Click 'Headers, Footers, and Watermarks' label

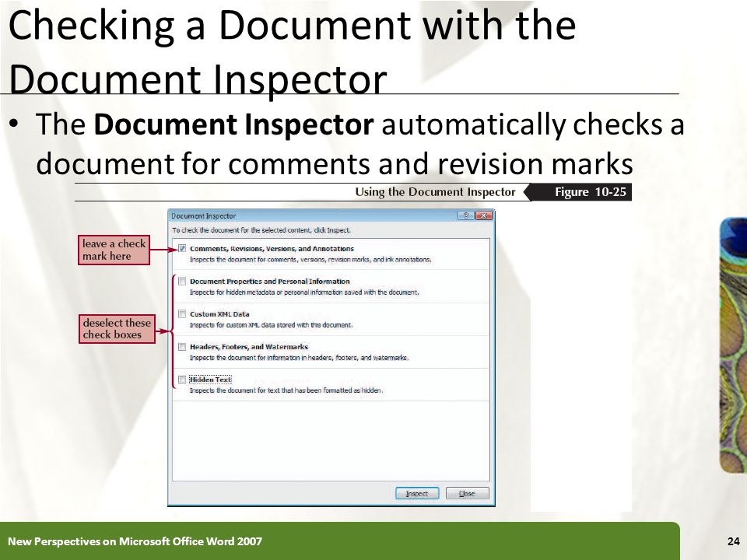click(x=249, y=347)
